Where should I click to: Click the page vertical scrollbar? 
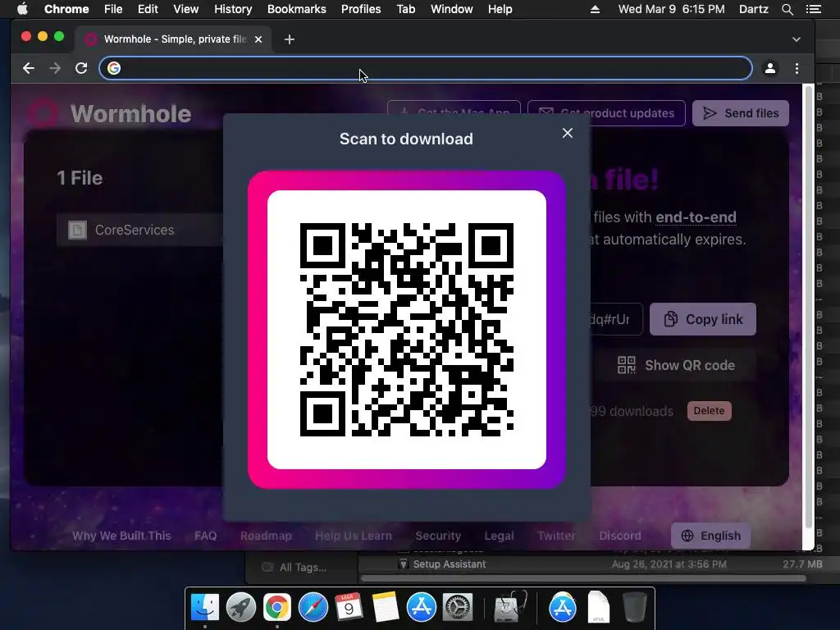coord(808,305)
